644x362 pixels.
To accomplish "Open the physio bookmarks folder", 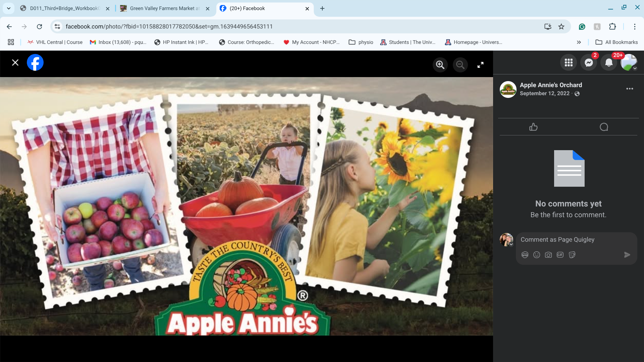I will coord(361,42).
